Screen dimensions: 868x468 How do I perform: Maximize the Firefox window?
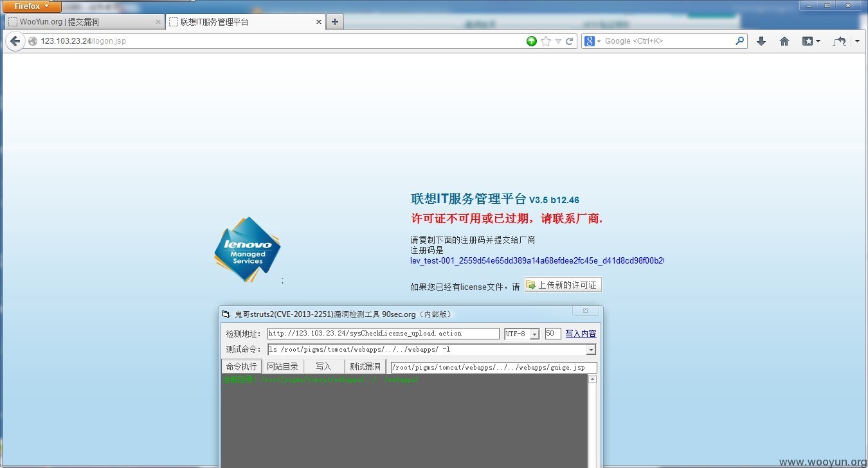[827, 5]
